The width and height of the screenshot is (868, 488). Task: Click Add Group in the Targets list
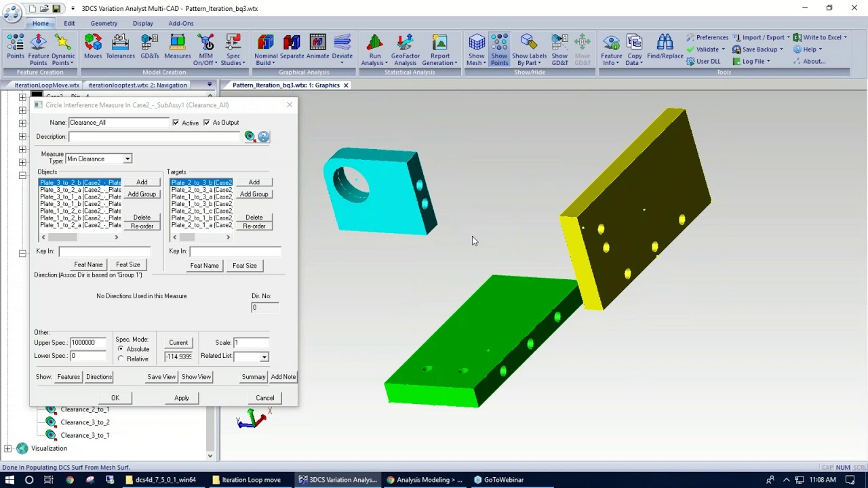254,194
